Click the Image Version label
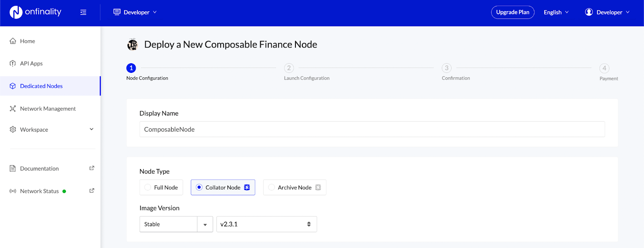Screen dimensions: 644x248 [x=159, y=208]
